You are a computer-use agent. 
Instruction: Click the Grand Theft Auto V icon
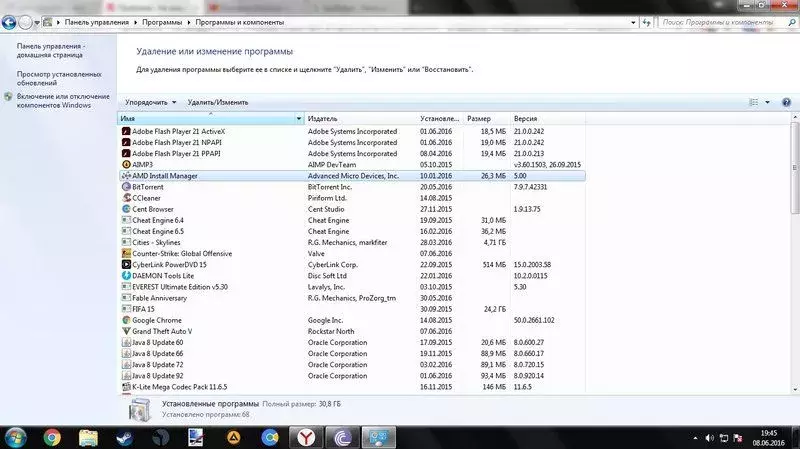click(126, 331)
